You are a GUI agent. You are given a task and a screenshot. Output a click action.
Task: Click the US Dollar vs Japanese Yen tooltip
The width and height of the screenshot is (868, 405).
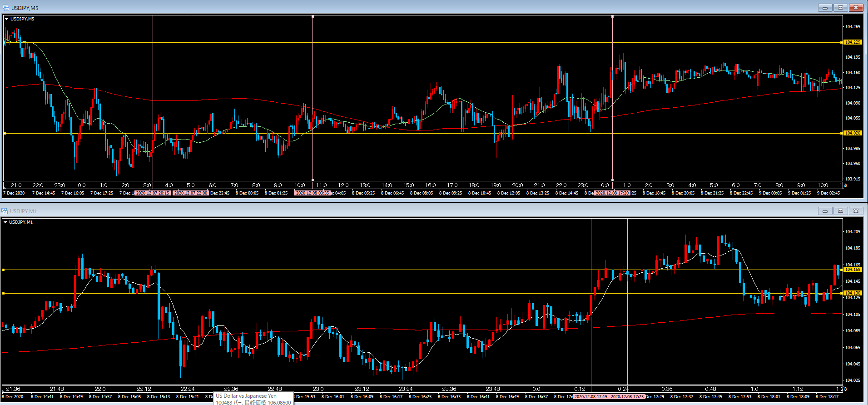click(253, 399)
